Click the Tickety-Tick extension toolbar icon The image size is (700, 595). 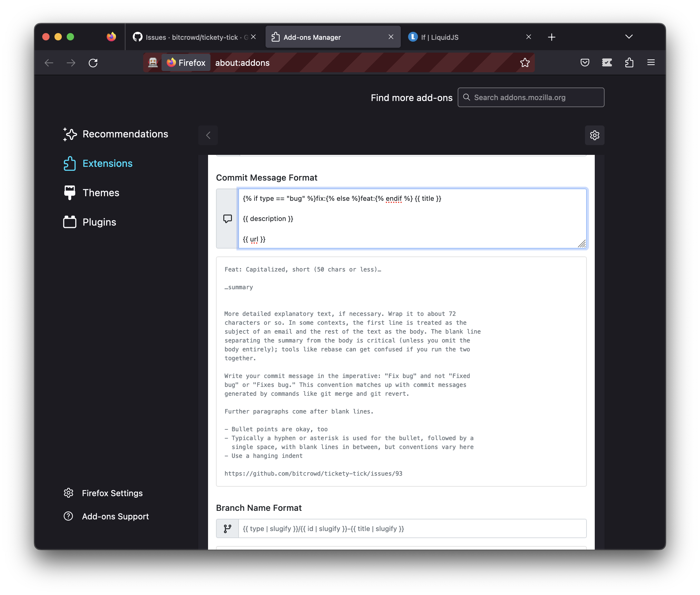607,62
